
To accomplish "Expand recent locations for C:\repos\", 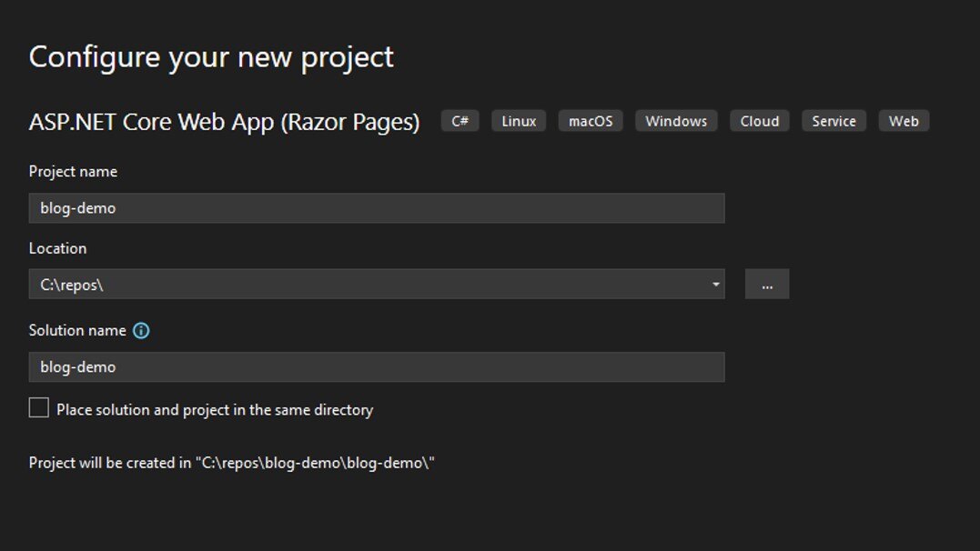I will coord(715,283).
